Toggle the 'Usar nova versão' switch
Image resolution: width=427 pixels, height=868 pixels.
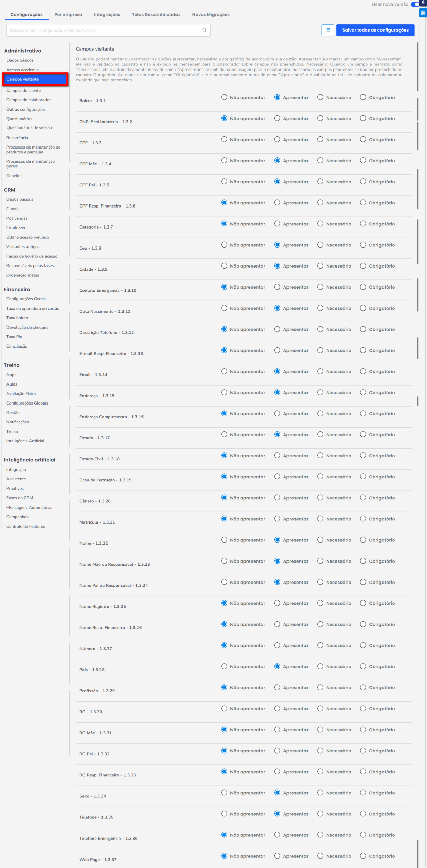point(415,4)
